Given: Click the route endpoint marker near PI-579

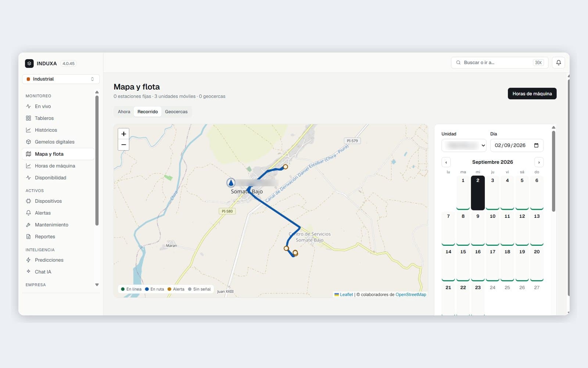Looking at the screenshot, I should [x=285, y=167].
